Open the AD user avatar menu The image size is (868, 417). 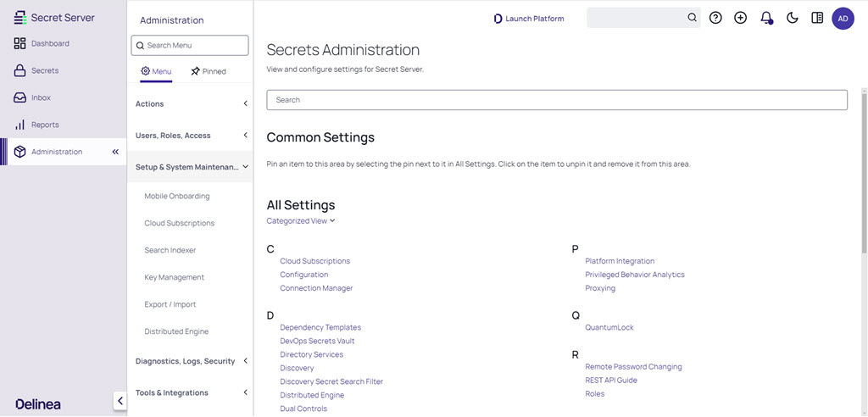(843, 19)
